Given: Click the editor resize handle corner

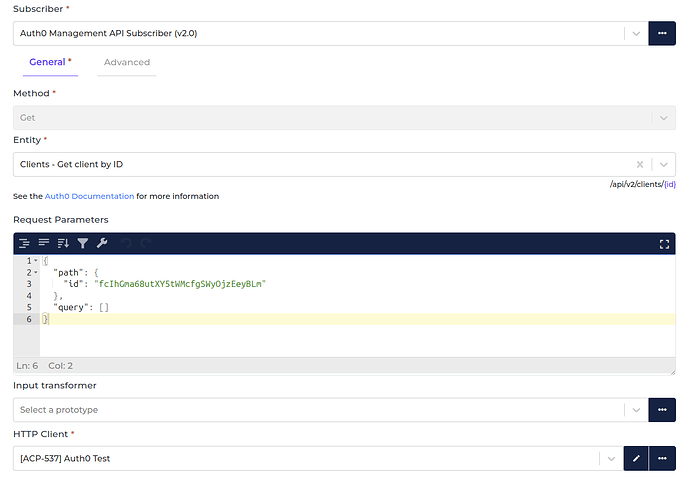Looking at the screenshot, I should pos(672,372).
